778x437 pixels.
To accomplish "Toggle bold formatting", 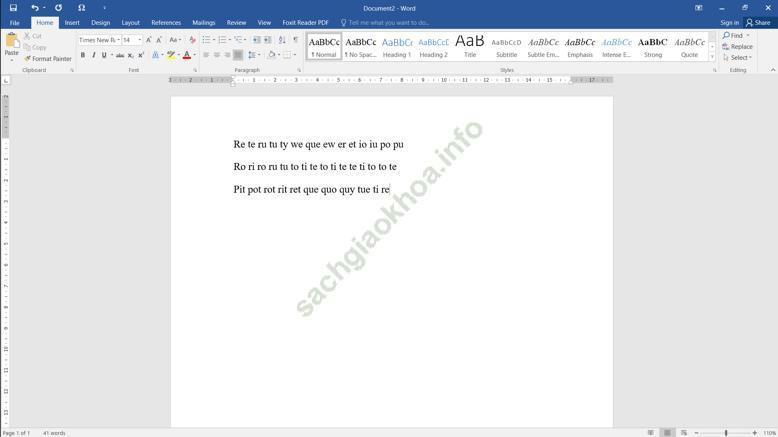I will point(83,55).
